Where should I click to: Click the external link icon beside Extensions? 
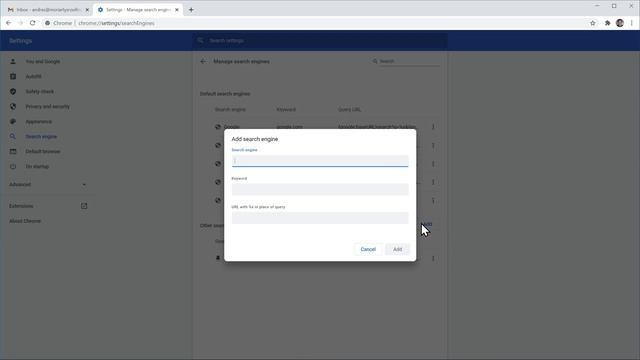[84, 206]
